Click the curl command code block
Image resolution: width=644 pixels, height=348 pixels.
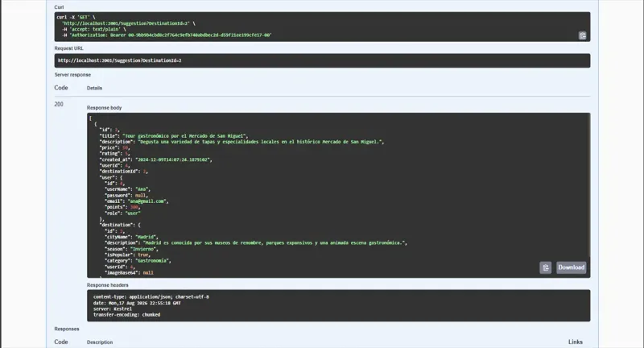322,27
